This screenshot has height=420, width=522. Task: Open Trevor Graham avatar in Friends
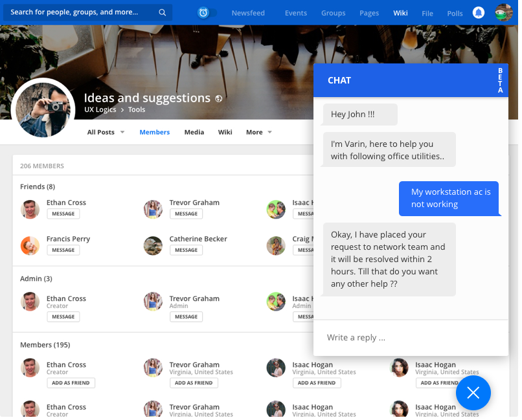(x=153, y=209)
